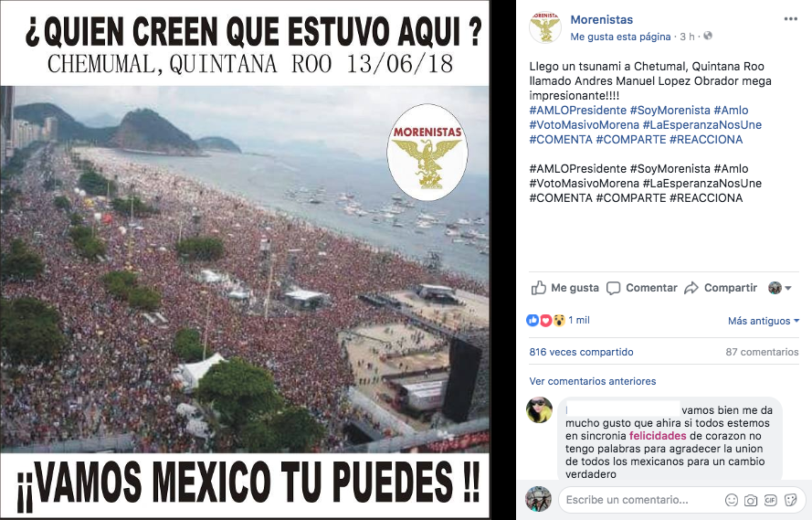Click the reaction emojis summary icons
Viewport: 812px width, 520px height.
pyautogui.click(x=546, y=320)
